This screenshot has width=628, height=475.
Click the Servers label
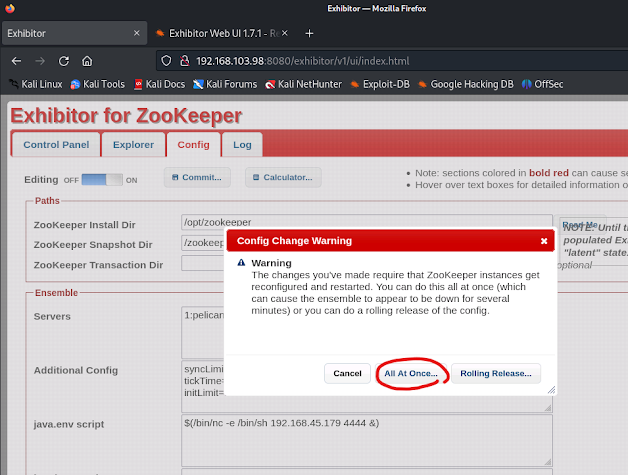52,316
